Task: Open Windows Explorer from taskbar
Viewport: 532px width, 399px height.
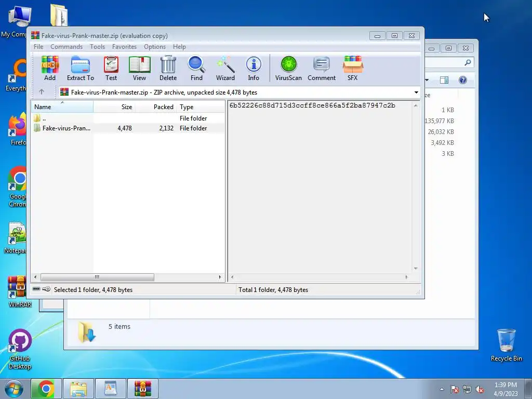Action: [78, 389]
